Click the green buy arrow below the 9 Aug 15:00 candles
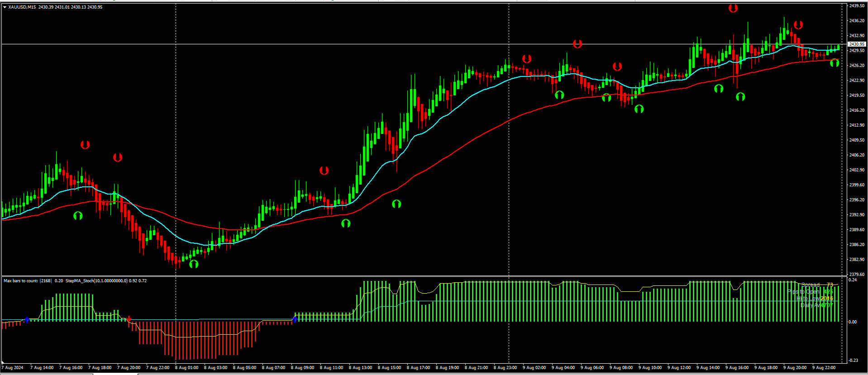Image resolution: width=868 pixels, height=375 pixels. [x=719, y=88]
